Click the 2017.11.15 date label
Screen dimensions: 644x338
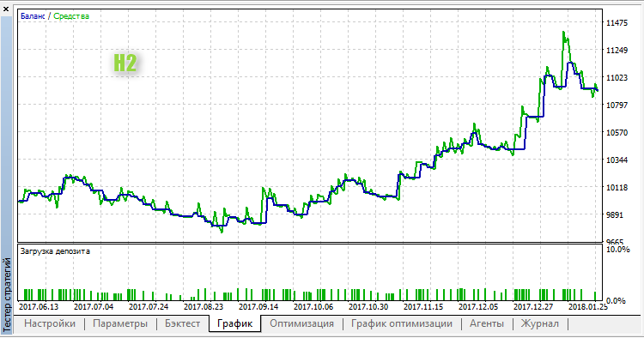tap(423, 307)
